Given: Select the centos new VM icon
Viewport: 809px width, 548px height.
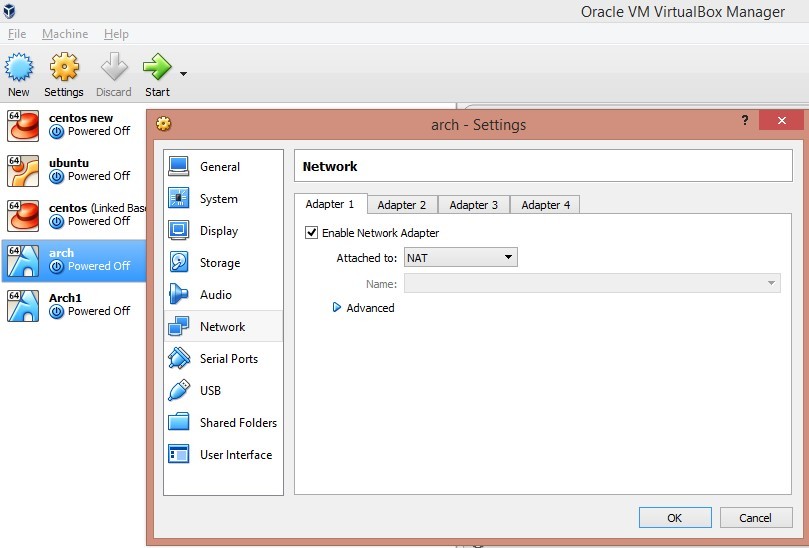Looking at the screenshot, I should tap(23, 125).
